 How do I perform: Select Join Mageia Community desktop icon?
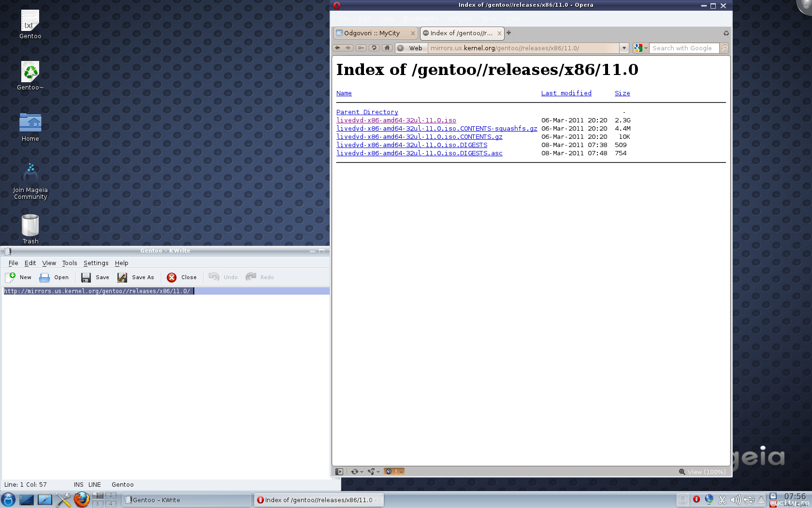pyautogui.click(x=30, y=181)
